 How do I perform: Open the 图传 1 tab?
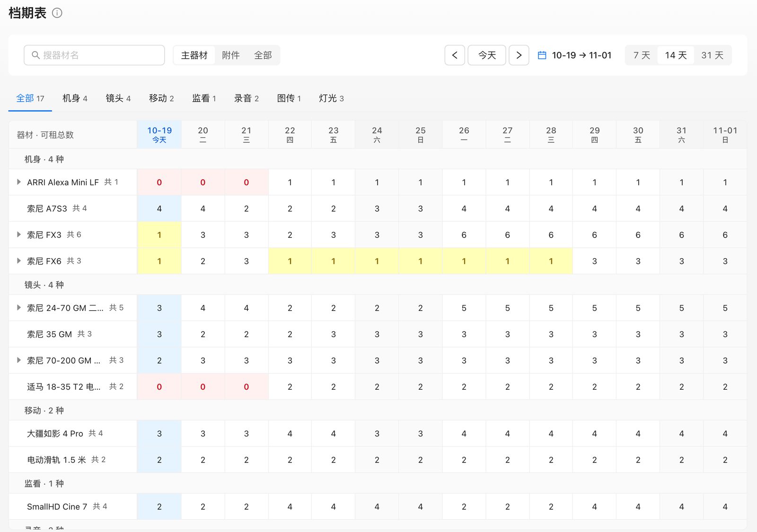click(289, 98)
